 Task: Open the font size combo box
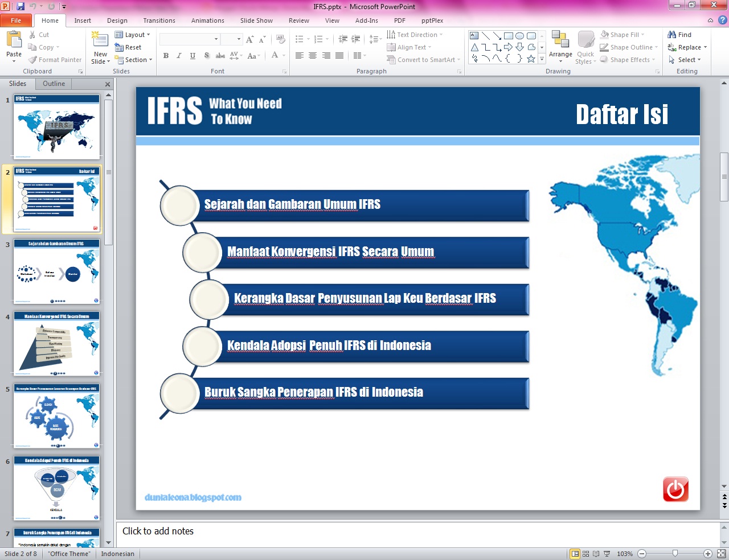pyautogui.click(x=232, y=39)
